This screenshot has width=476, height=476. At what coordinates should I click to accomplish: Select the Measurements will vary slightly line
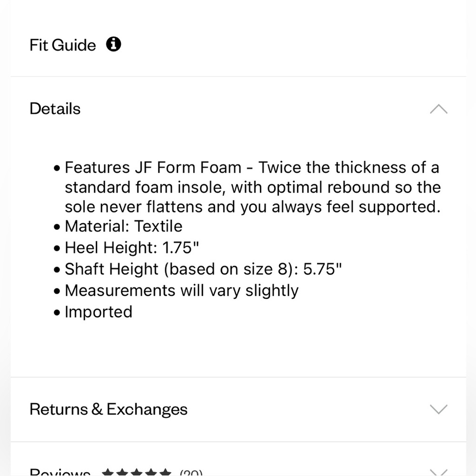(x=181, y=290)
